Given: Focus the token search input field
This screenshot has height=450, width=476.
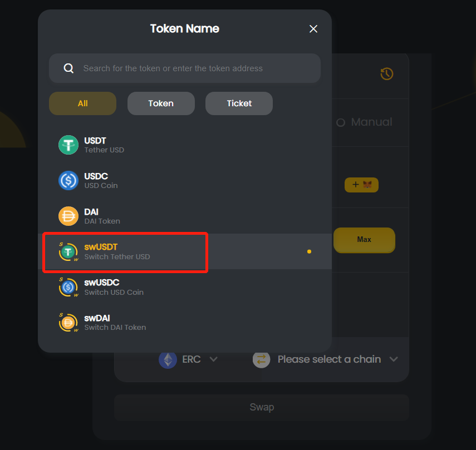Looking at the screenshot, I should pyautogui.click(x=185, y=68).
